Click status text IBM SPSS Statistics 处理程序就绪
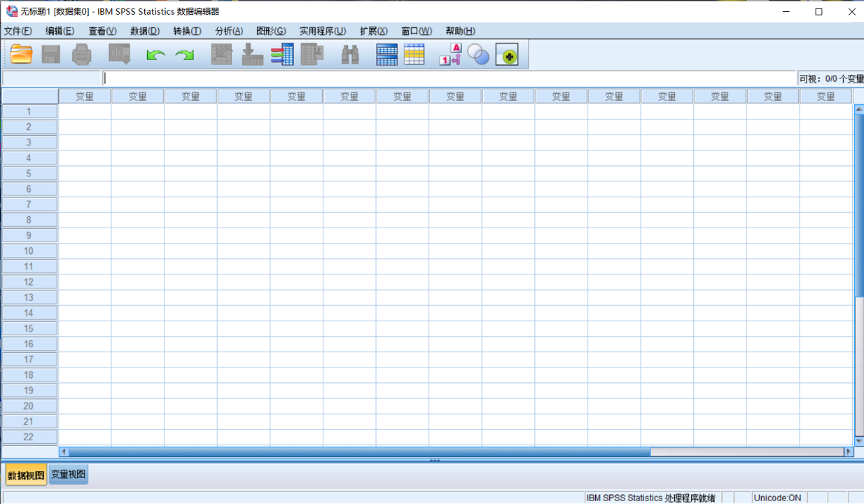864x504 pixels. point(650,498)
